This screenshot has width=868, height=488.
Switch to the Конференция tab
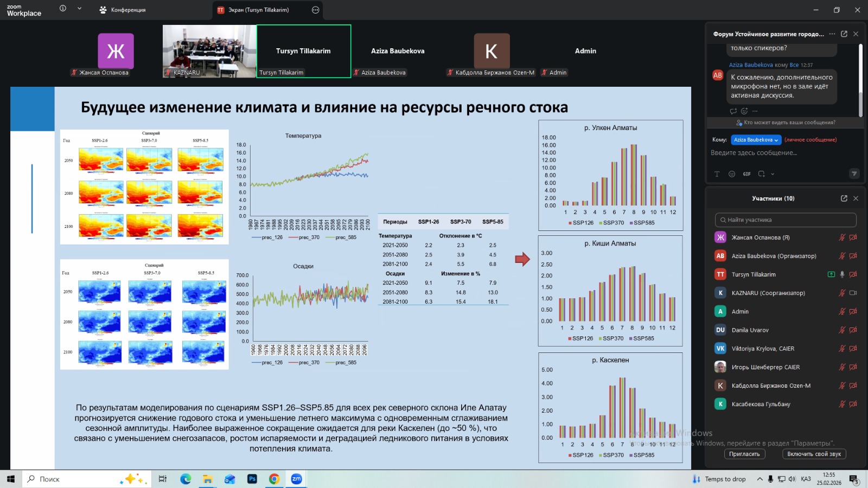click(x=123, y=10)
